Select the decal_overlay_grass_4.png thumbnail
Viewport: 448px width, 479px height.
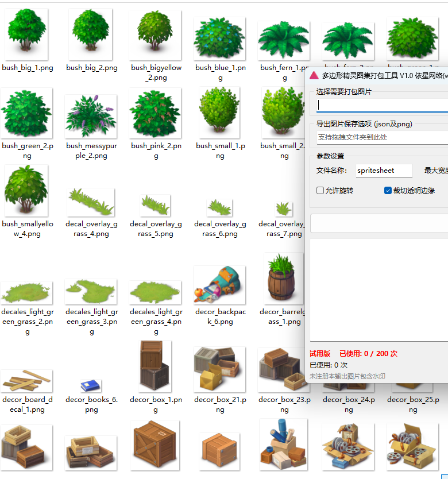91,202
